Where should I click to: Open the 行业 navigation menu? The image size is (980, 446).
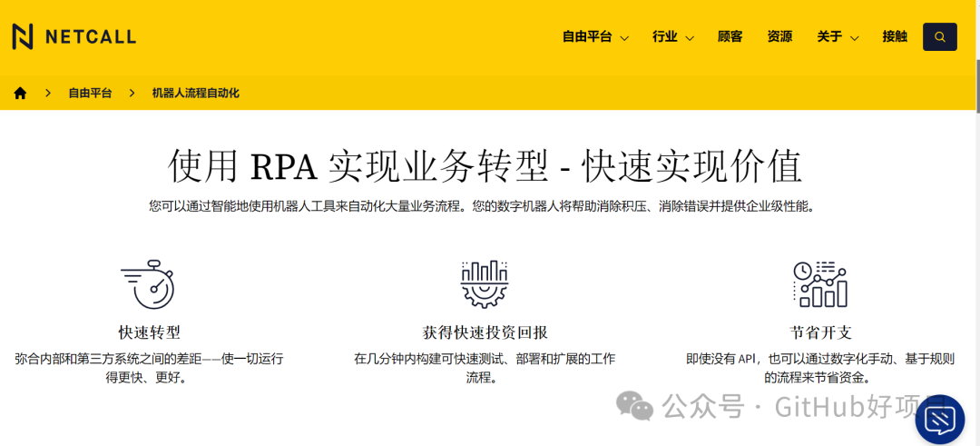(x=665, y=37)
